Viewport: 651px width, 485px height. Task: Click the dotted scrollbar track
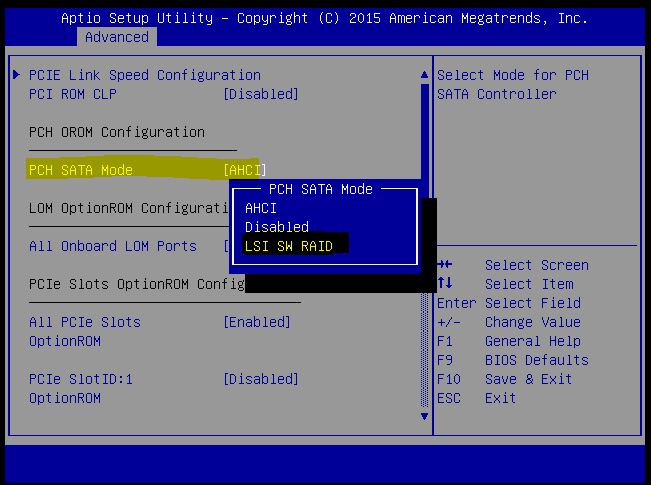(424, 350)
